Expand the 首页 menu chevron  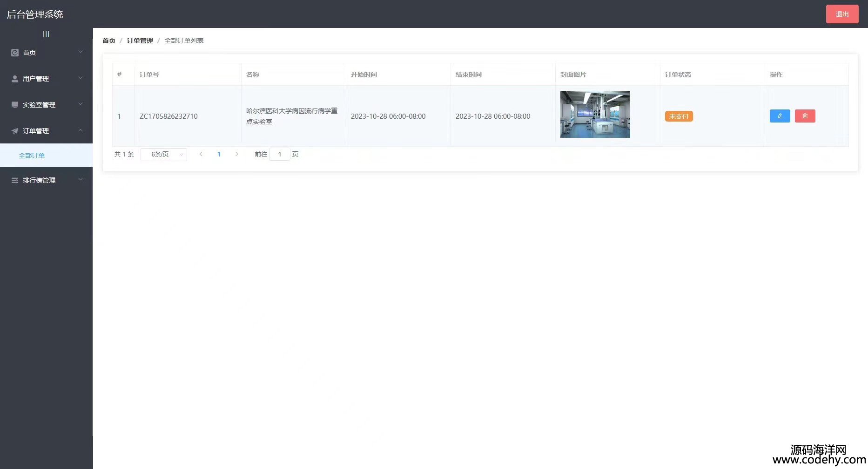(81, 52)
